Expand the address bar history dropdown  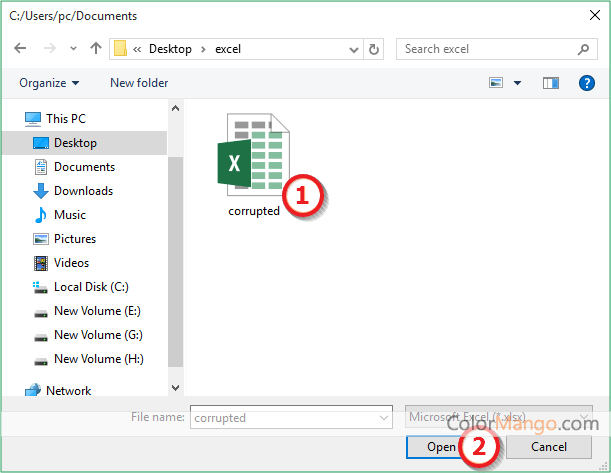click(354, 49)
